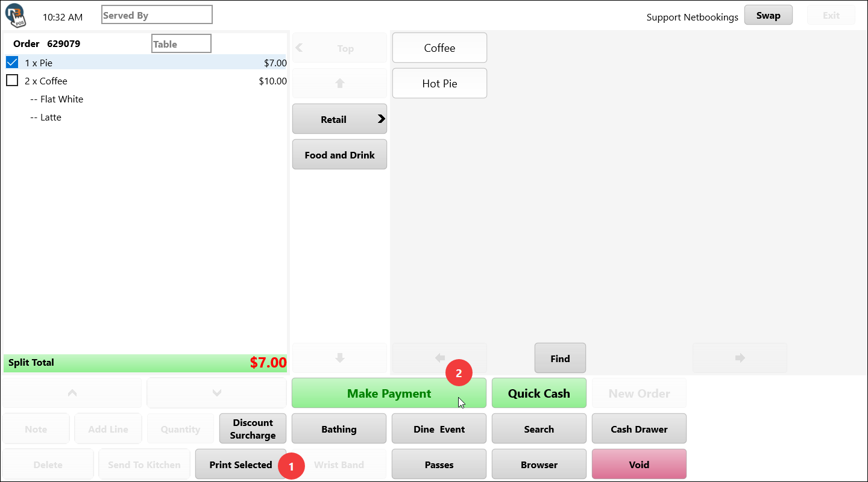Screen dimensions: 868x482
Task: Open the Food and Drink category
Action: click(339, 155)
